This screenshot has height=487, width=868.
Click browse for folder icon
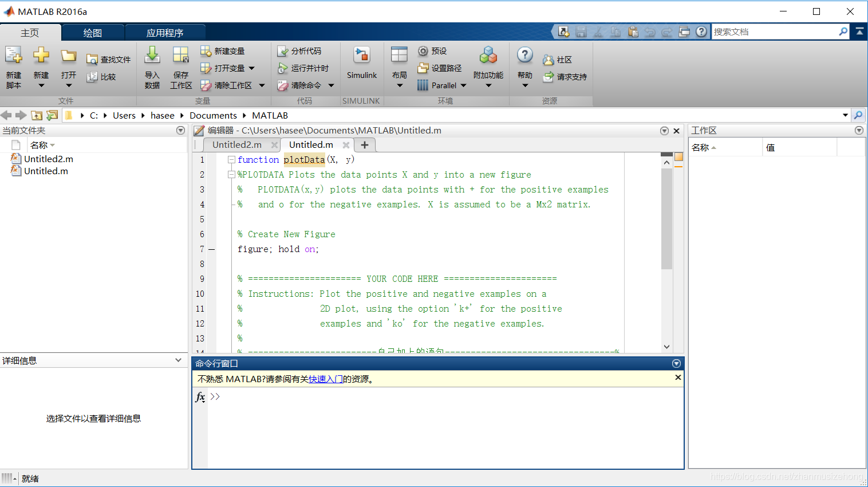[x=52, y=115]
